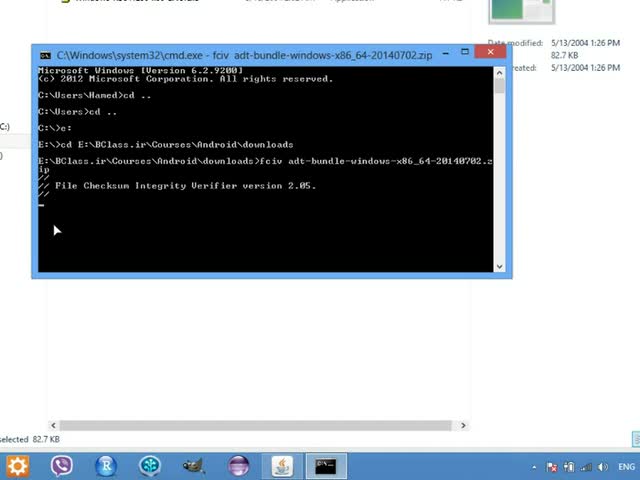Open cmd window system menu icon
The height and width of the screenshot is (480, 640).
[x=45, y=56]
